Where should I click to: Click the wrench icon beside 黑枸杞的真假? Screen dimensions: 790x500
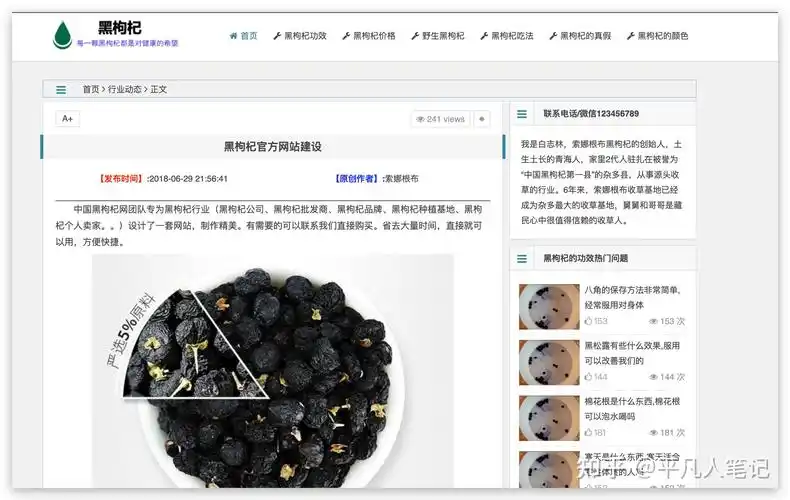tap(553, 36)
